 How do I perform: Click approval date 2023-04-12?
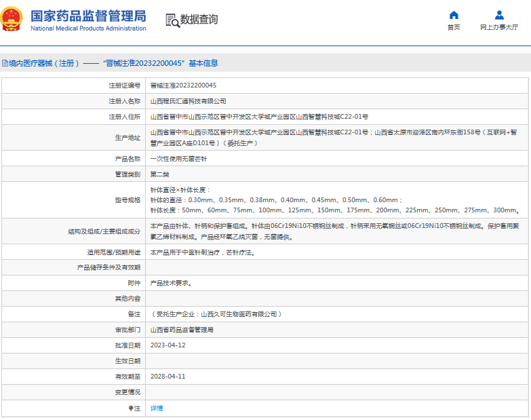pyautogui.click(x=168, y=345)
